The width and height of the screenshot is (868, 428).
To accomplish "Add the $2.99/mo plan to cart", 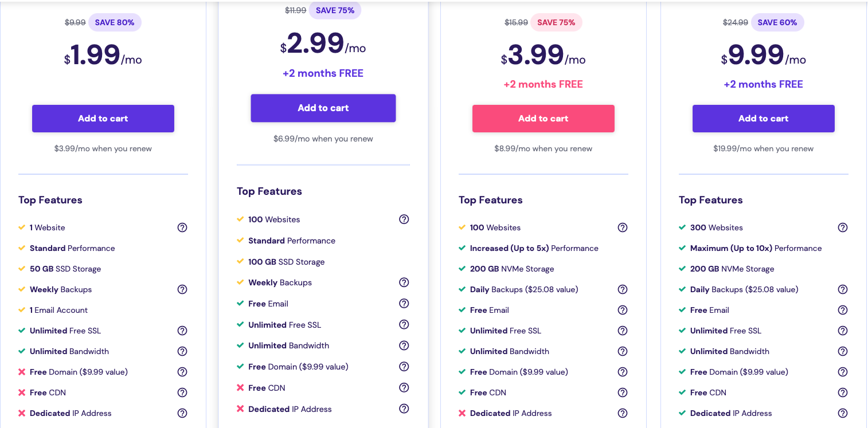I will coord(323,108).
